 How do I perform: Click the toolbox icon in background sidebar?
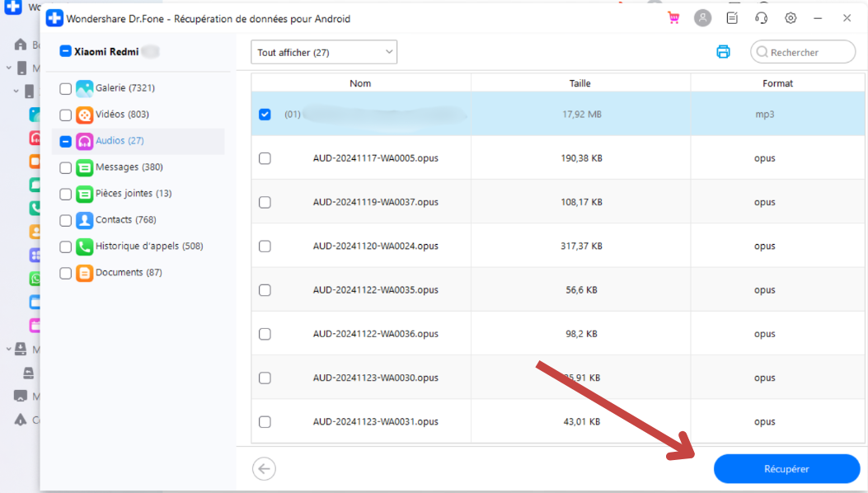(21, 396)
